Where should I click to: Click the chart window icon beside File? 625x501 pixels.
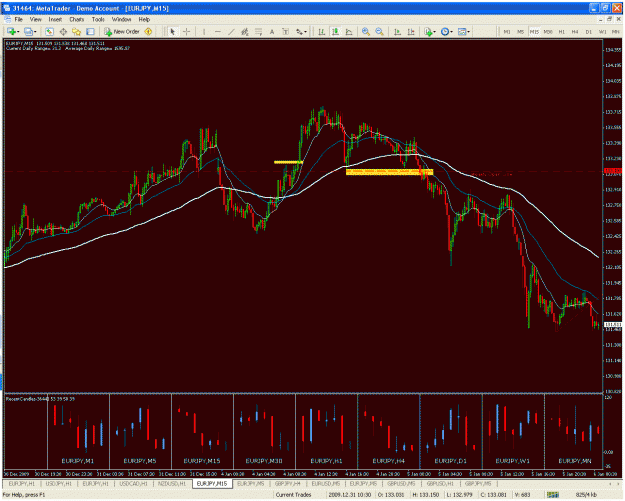click(x=8, y=19)
